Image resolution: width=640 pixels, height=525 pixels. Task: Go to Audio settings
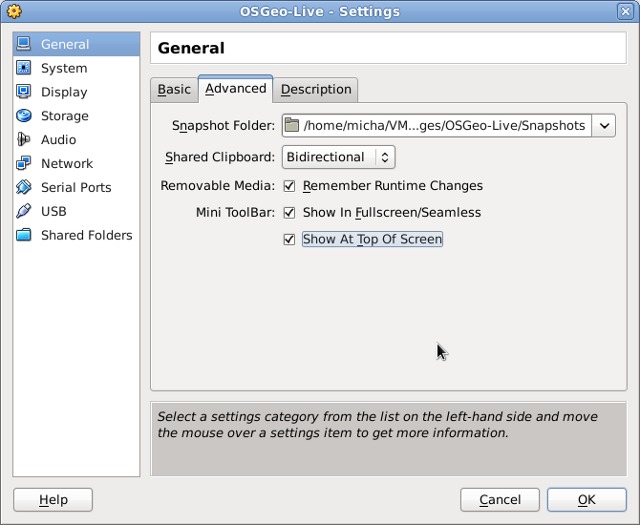pos(76,140)
